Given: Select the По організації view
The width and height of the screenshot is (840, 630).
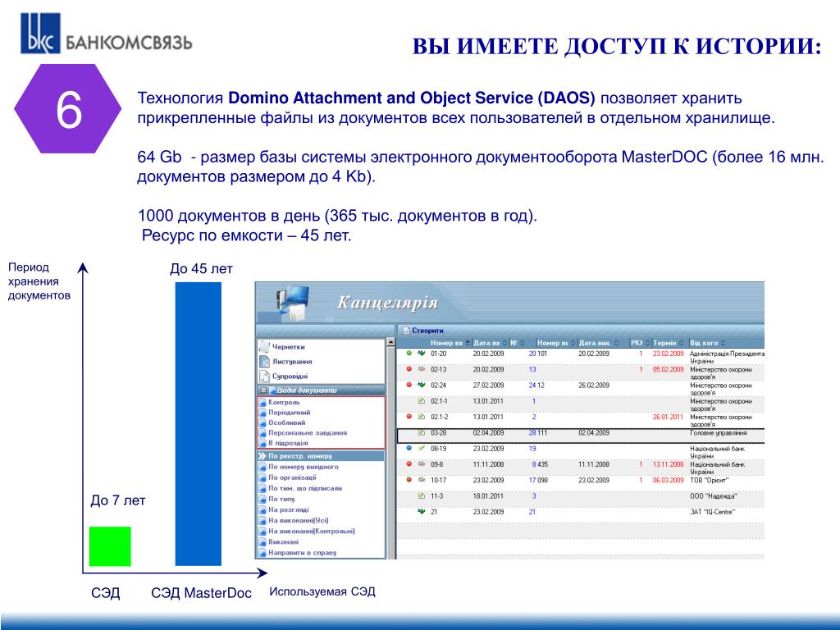Looking at the screenshot, I should 292,477.
